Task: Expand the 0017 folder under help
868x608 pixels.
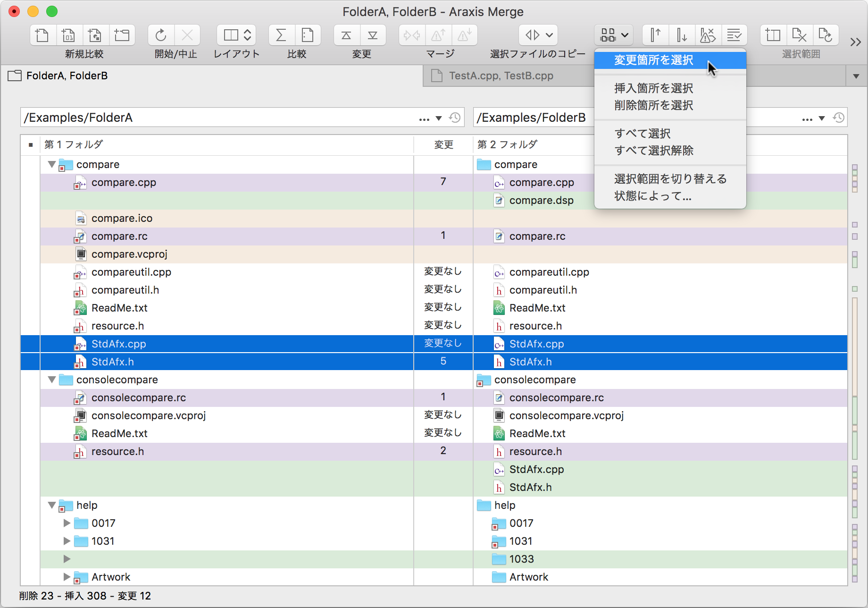Action: tap(67, 523)
